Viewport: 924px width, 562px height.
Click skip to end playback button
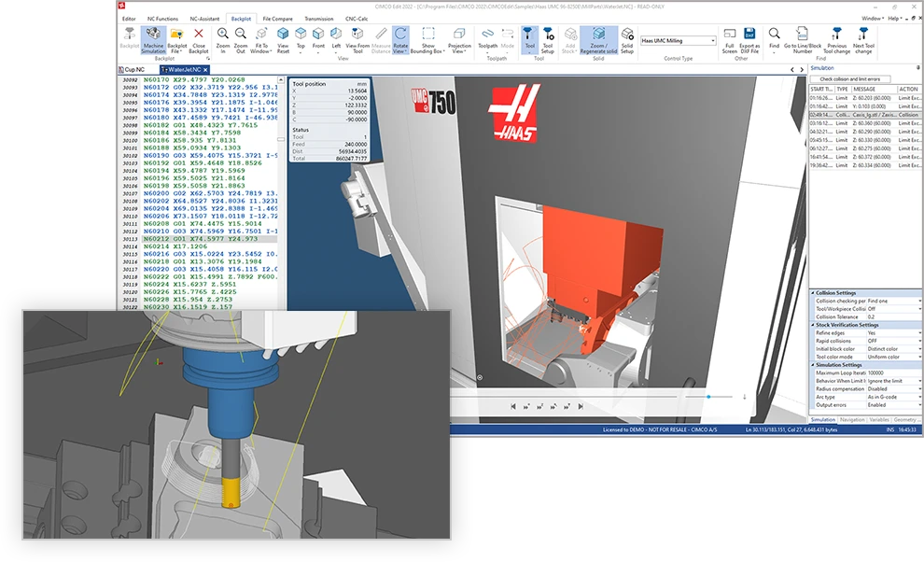coord(581,406)
